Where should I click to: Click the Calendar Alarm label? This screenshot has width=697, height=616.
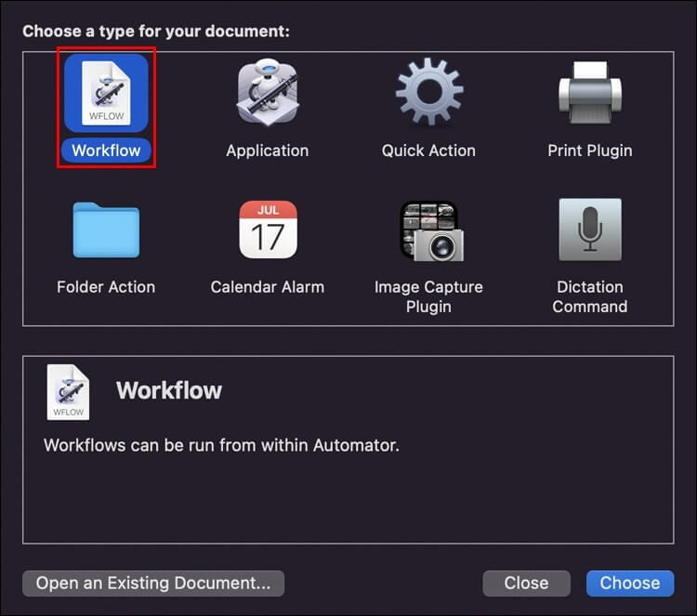pyautogui.click(x=268, y=287)
